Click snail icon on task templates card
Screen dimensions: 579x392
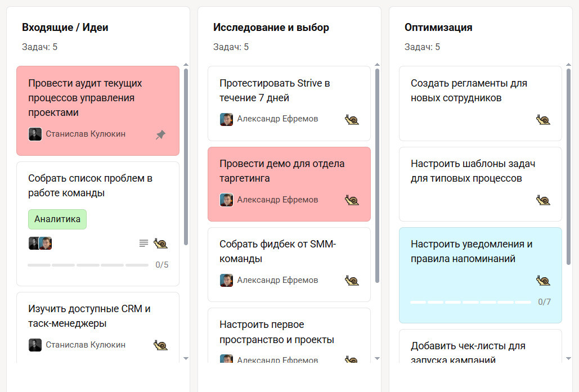[543, 200]
